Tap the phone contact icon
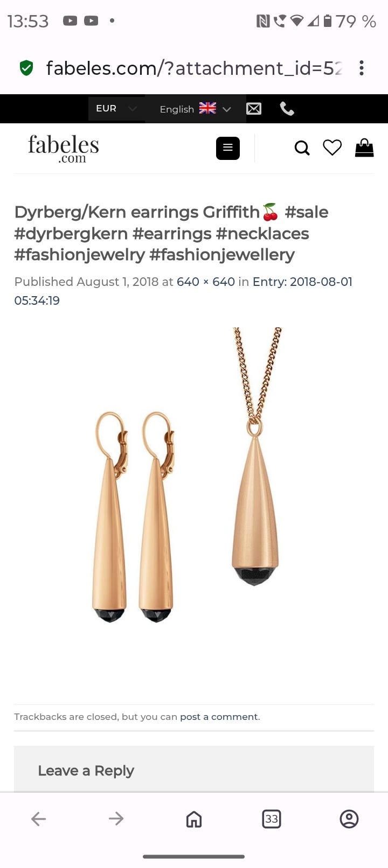This screenshot has height=868, width=388. tap(287, 109)
